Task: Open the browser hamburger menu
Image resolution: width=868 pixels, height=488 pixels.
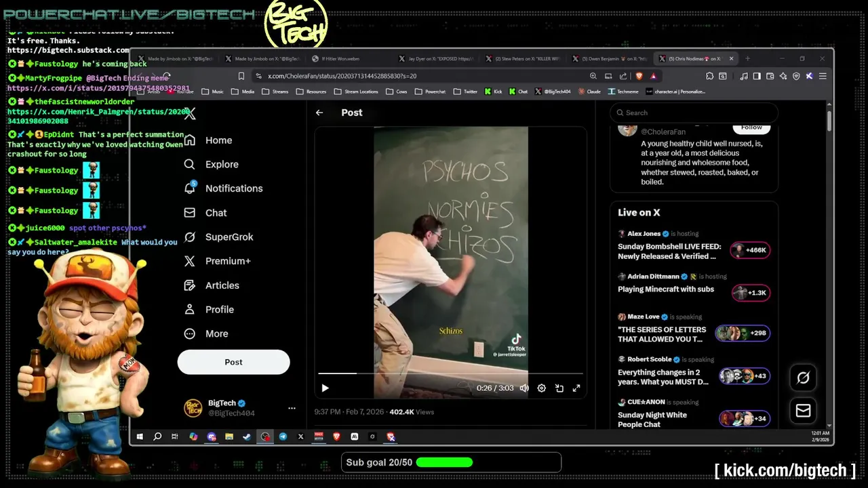Action: pyautogui.click(x=823, y=77)
